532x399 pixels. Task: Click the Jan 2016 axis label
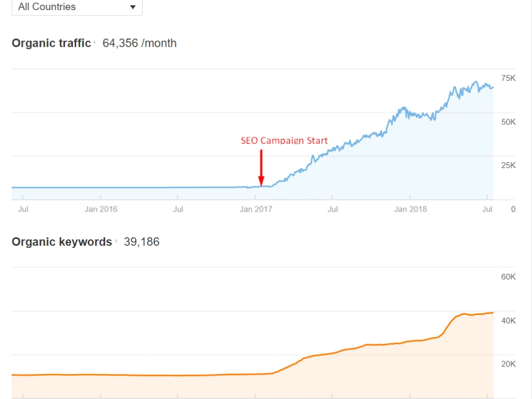click(101, 209)
